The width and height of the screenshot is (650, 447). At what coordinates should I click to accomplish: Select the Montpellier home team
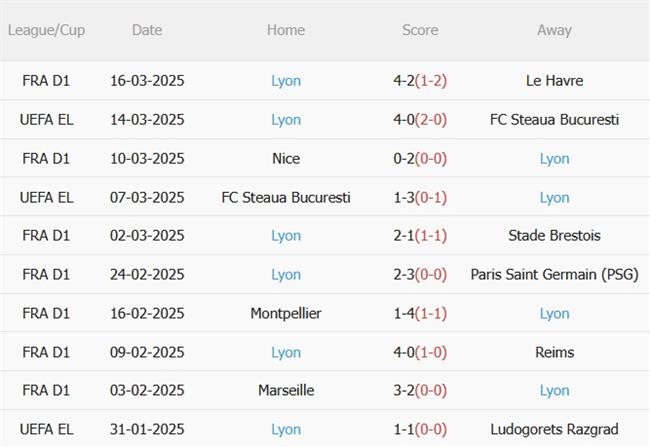coord(286,313)
